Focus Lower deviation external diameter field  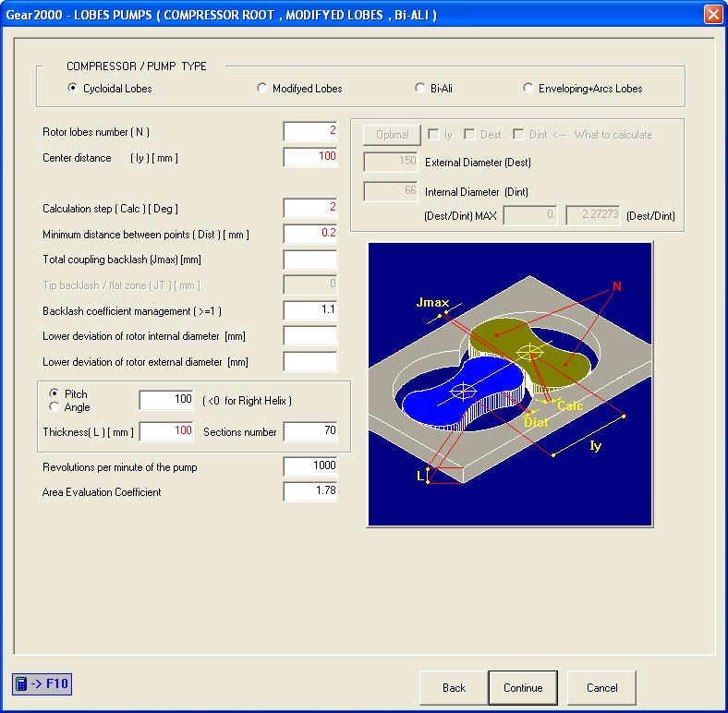click(x=310, y=362)
